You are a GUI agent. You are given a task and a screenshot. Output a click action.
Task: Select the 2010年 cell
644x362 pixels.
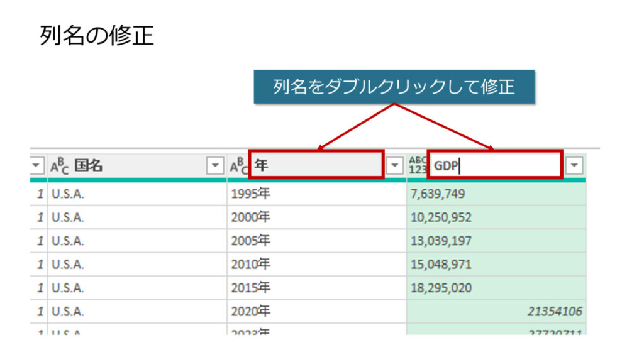point(250,265)
